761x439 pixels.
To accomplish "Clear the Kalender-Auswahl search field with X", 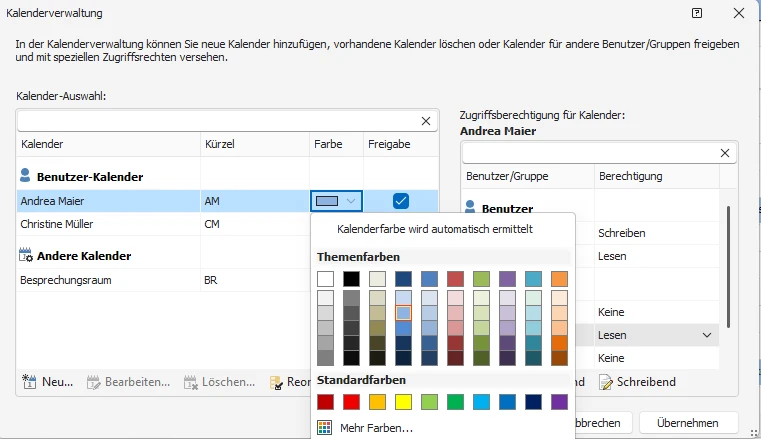I will tap(426, 121).
